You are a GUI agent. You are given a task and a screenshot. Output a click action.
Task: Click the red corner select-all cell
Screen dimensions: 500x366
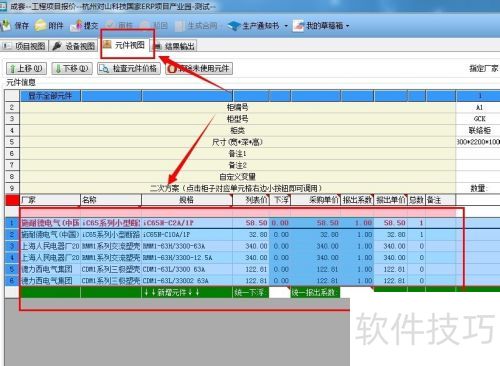(x=12, y=200)
